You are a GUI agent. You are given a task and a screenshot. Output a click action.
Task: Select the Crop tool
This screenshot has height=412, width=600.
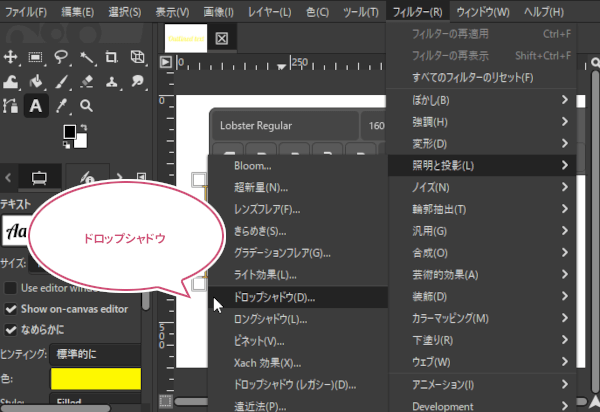click(110, 57)
